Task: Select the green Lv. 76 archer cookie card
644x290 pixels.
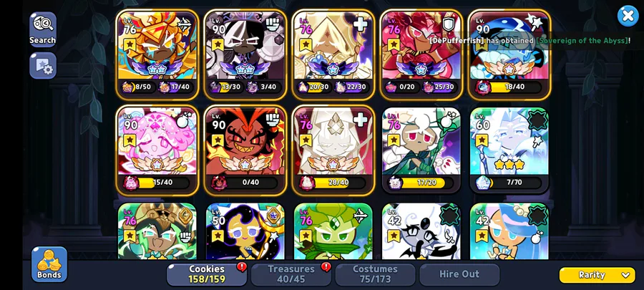Action: click(333, 231)
